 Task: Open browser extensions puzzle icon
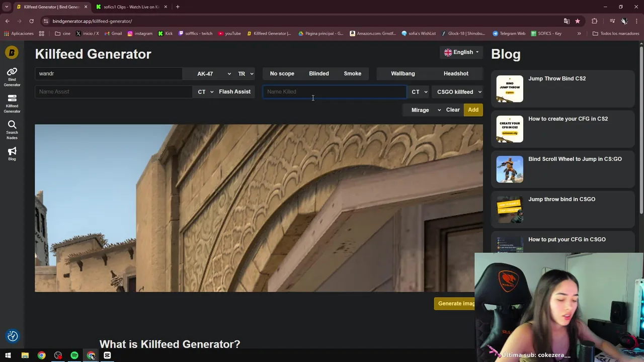[595, 21]
